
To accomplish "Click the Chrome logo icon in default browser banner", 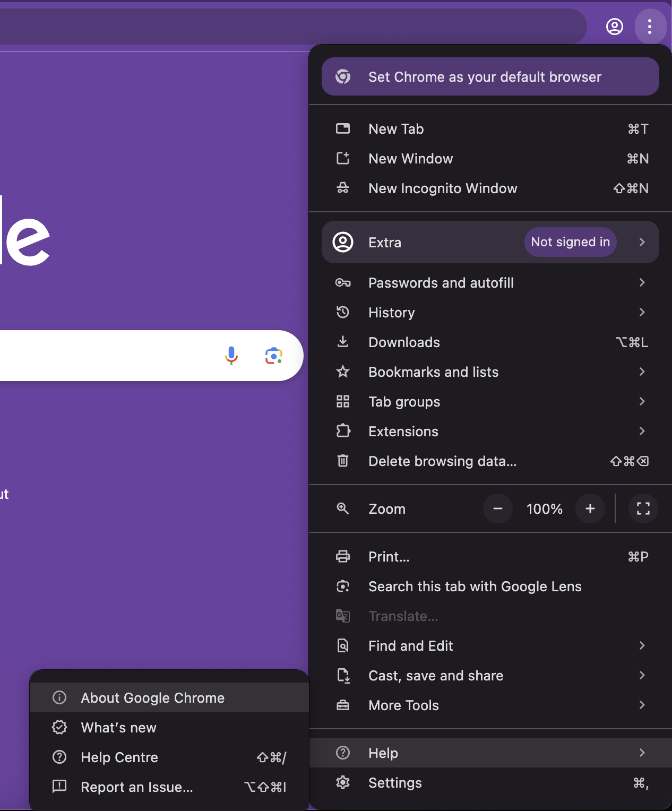I will point(343,76).
